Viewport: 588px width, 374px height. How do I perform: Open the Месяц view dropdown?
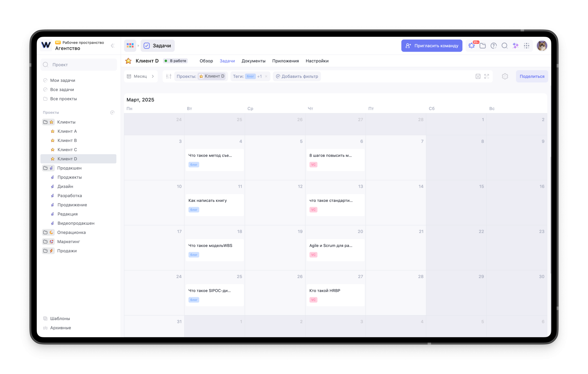coord(141,77)
